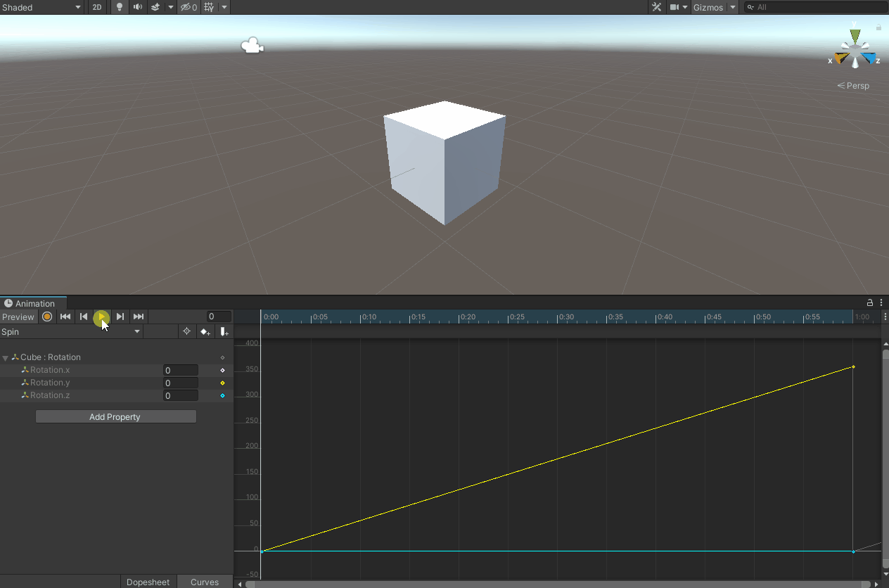Select Cube : Rotation property row

(x=116, y=357)
